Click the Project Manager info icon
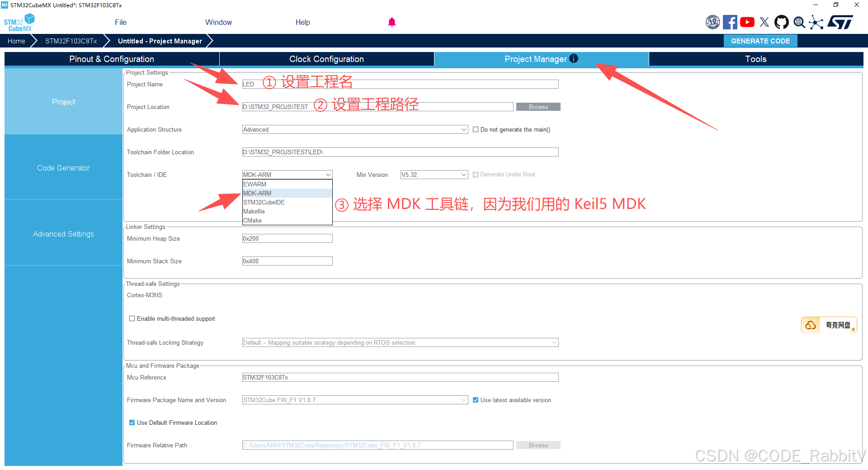Image resolution: width=868 pixels, height=470 pixels. point(574,58)
